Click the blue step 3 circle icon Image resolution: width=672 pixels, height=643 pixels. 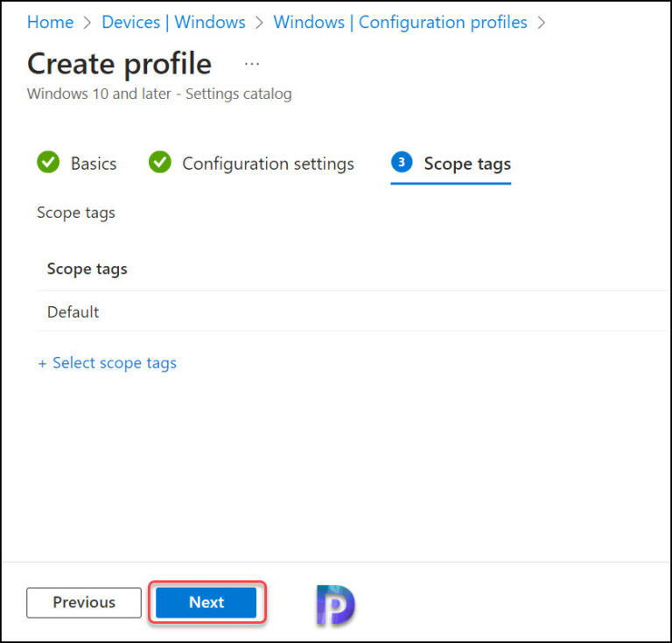402,162
